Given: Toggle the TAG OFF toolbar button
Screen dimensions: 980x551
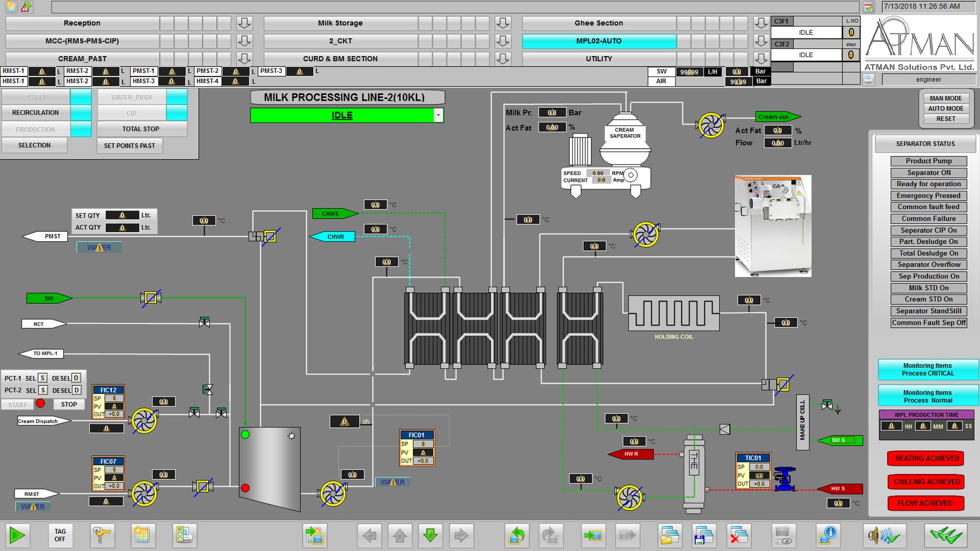Looking at the screenshot, I should click(60, 535).
